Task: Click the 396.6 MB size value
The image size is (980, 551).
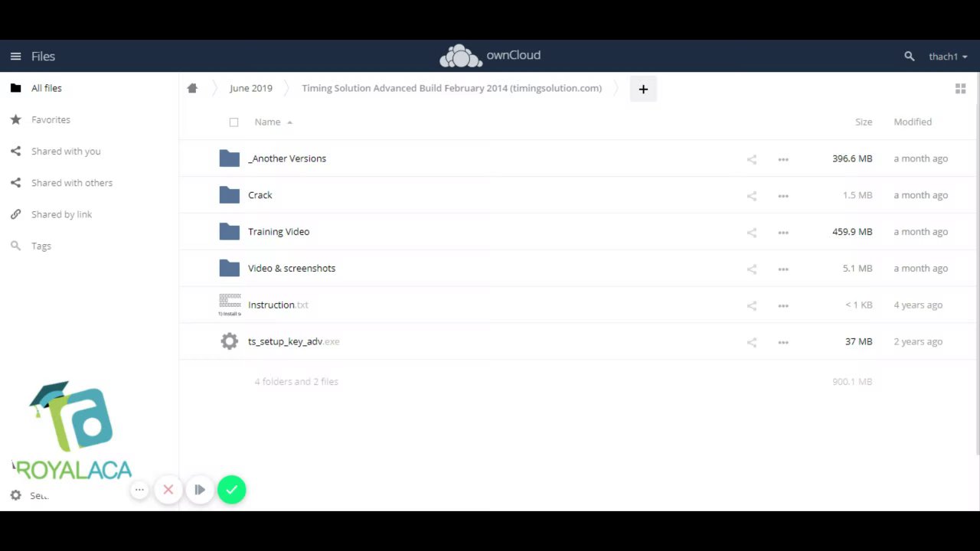Action: point(852,158)
